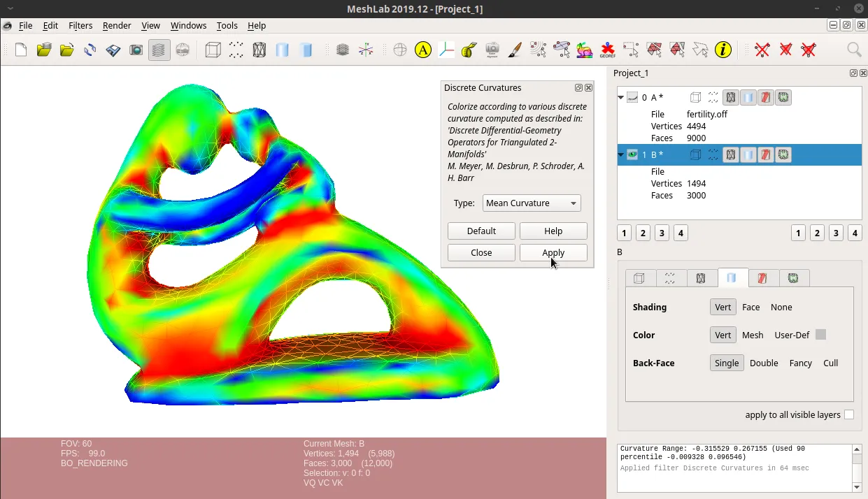
Task: Toggle selection highlight (red) for layer B
Action: [766, 154]
